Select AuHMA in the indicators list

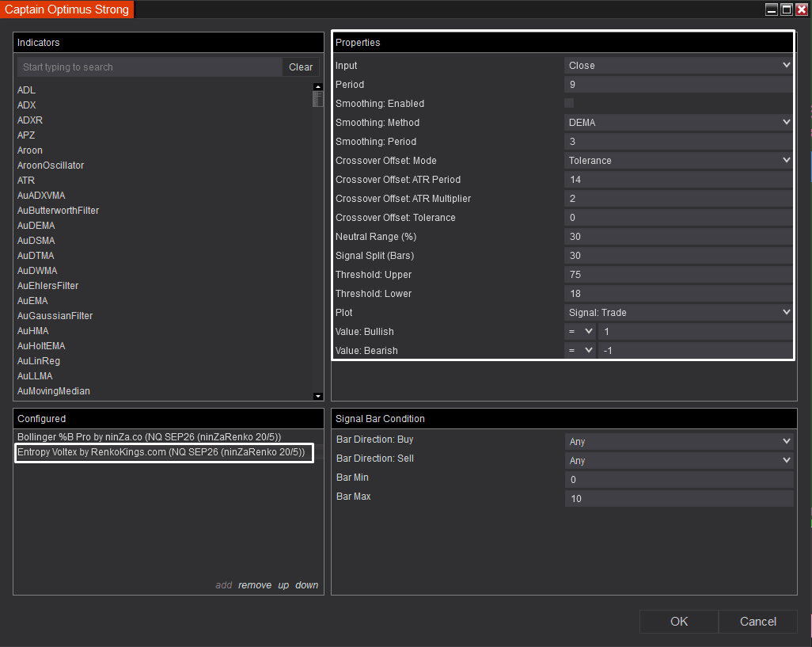pos(33,330)
